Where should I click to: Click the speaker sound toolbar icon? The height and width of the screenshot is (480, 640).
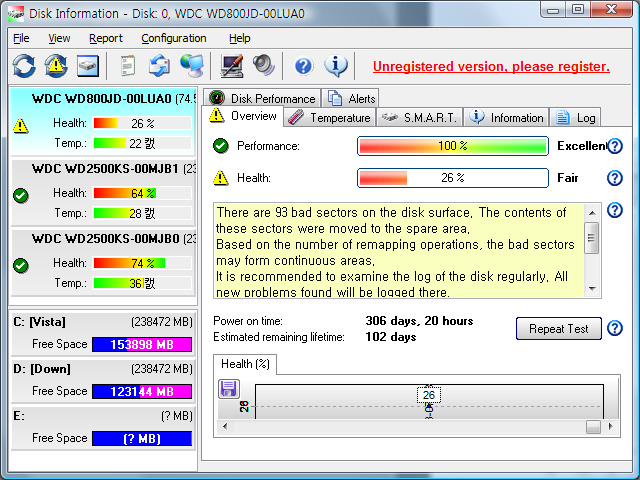coord(263,66)
